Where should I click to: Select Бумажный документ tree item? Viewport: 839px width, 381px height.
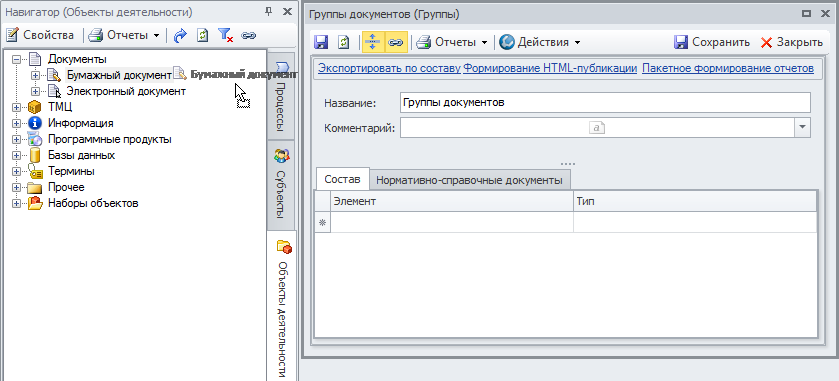click(118, 75)
